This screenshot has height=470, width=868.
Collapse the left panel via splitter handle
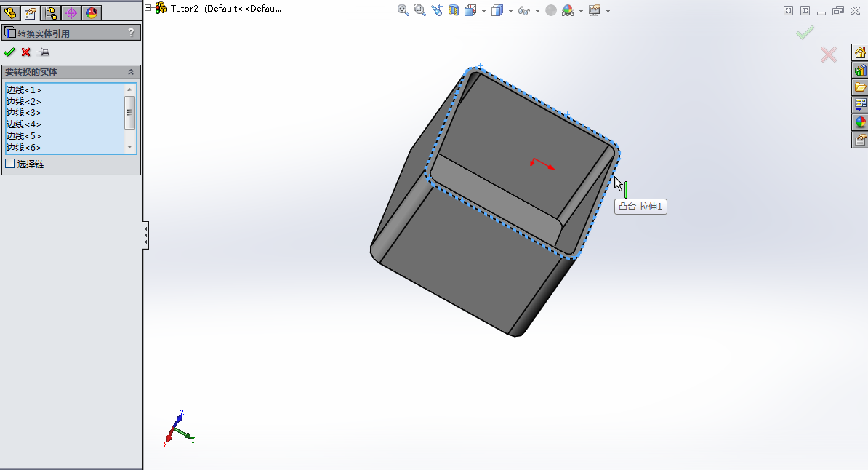(x=145, y=235)
